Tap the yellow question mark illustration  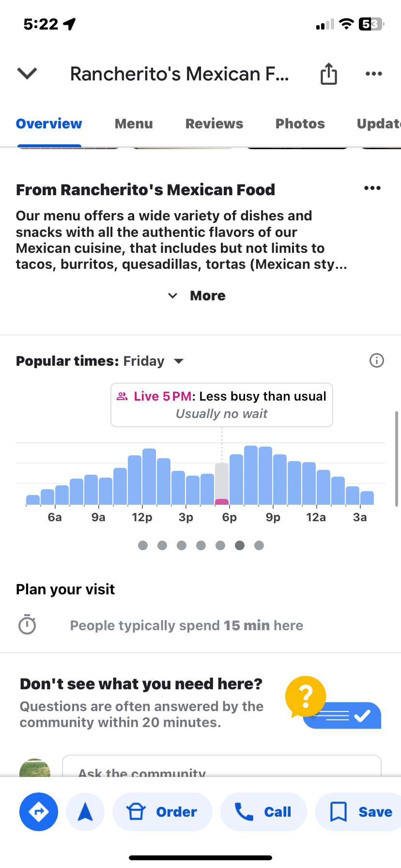306,696
